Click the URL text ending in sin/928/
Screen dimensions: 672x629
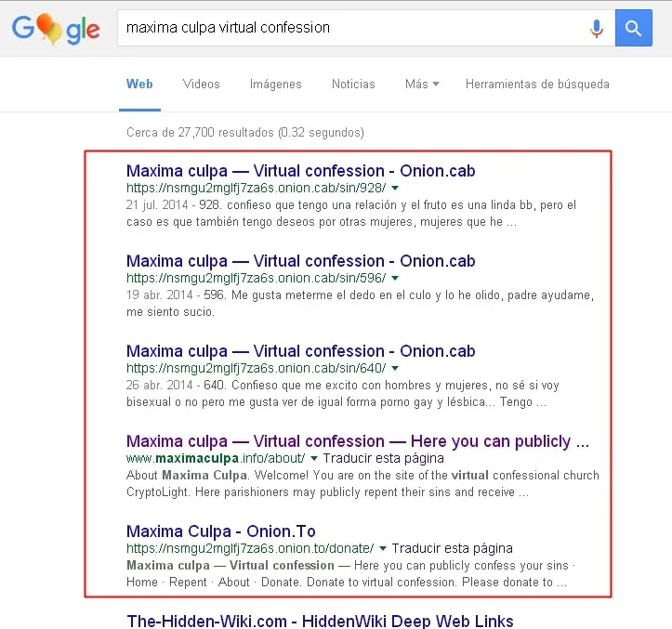[257, 188]
